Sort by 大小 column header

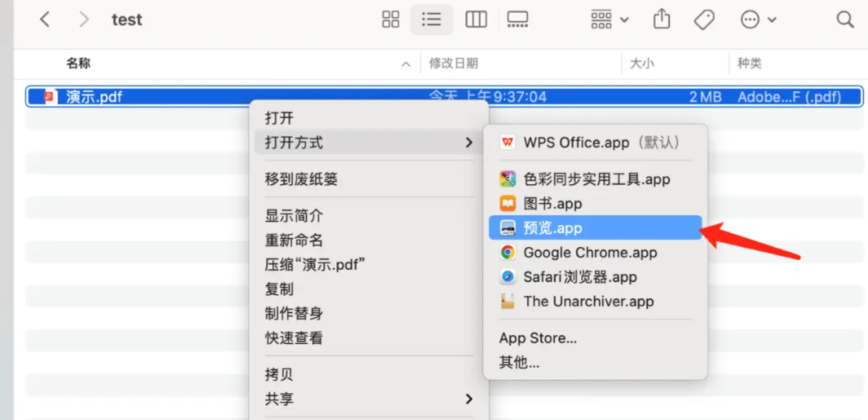tap(642, 64)
